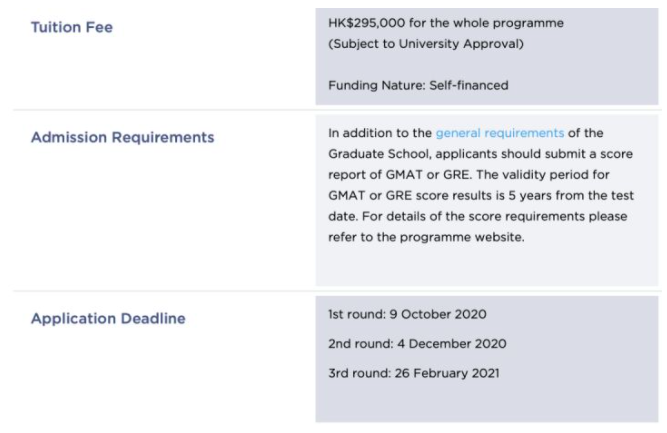The height and width of the screenshot is (433, 667).
Task: Click the application deadline grey panel
Action: [487, 359]
